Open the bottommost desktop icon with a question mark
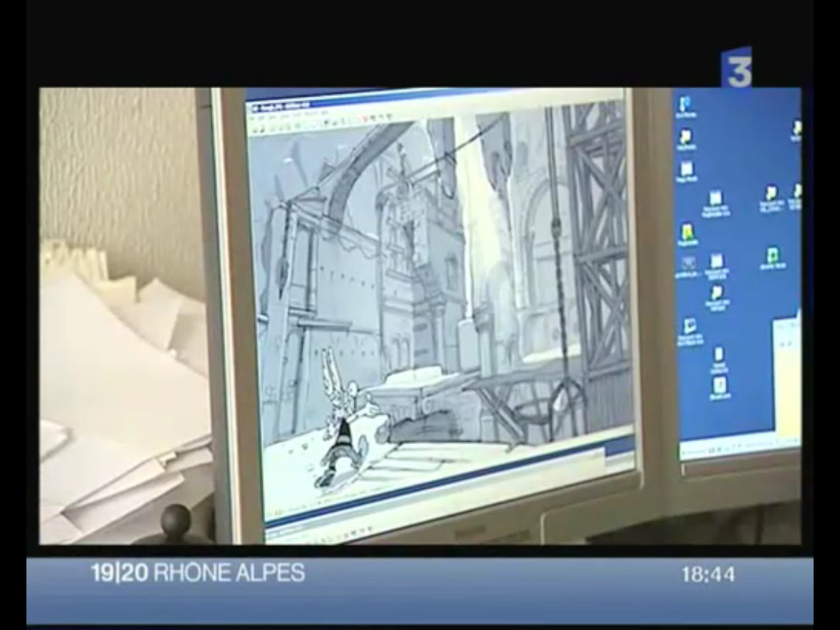 point(720,388)
